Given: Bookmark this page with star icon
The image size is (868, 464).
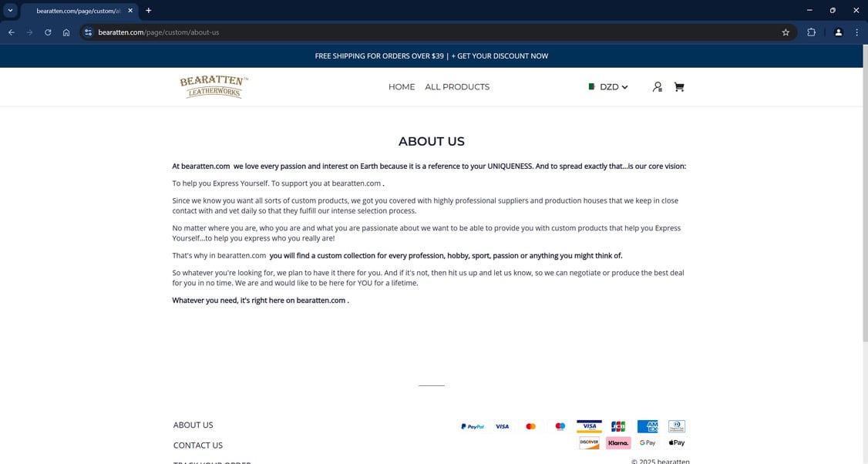Looking at the screenshot, I should coord(786,32).
